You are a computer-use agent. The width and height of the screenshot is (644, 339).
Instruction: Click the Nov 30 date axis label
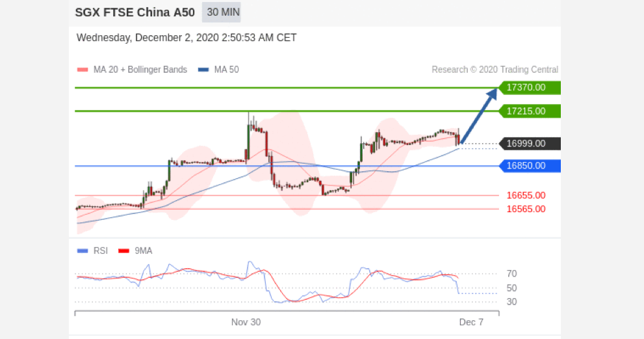246,322
